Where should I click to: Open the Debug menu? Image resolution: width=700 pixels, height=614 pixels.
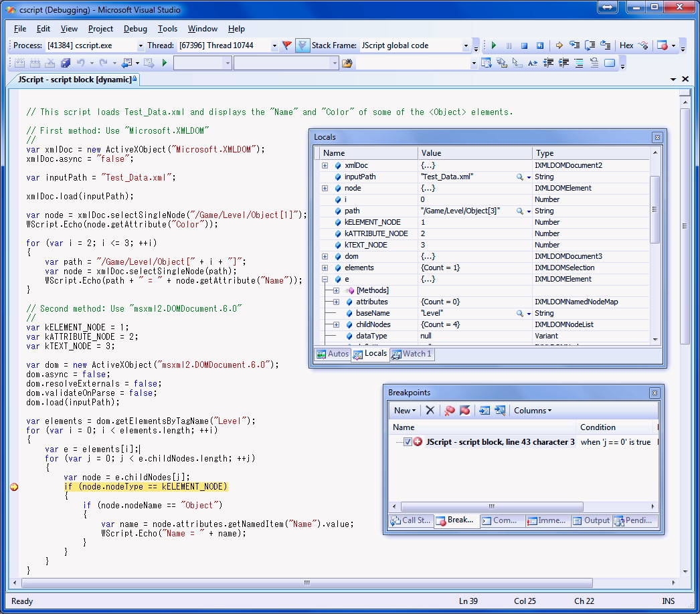click(x=135, y=29)
